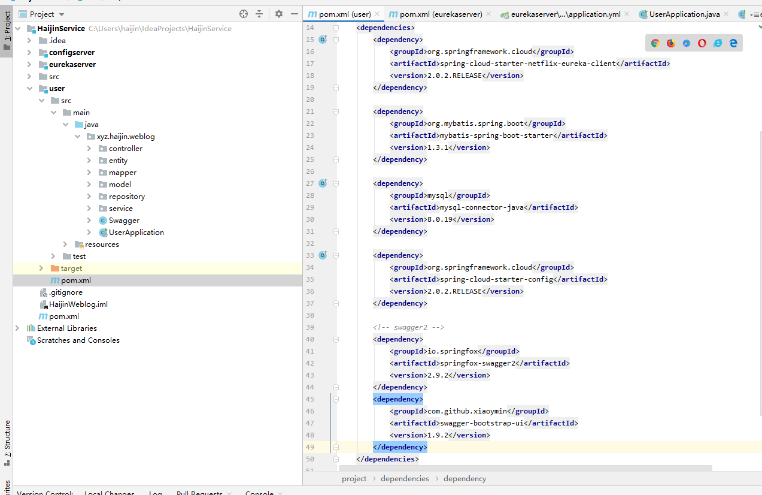Expand the .idea folder
This screenshot has height=495, width=762.
tap(29, 40)
